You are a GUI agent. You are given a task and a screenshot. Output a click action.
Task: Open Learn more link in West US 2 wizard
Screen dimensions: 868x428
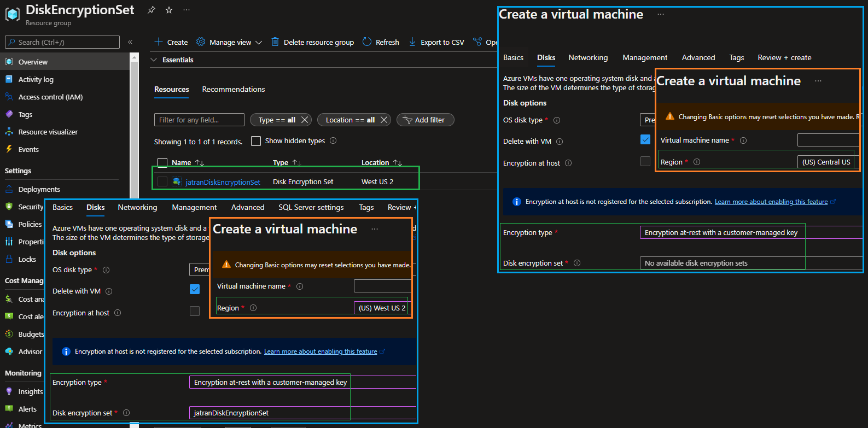click(x=321, y=351)
